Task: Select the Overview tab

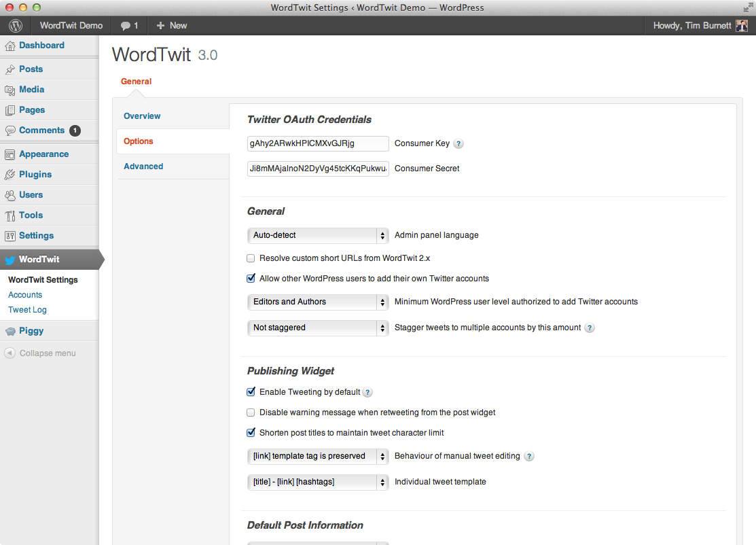Action: (142, 116)
